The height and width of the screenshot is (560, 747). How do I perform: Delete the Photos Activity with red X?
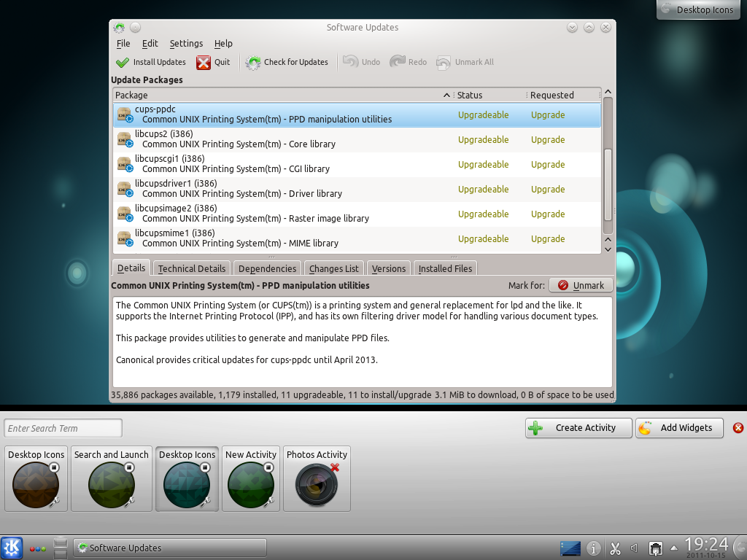click(x=334, y=467)
